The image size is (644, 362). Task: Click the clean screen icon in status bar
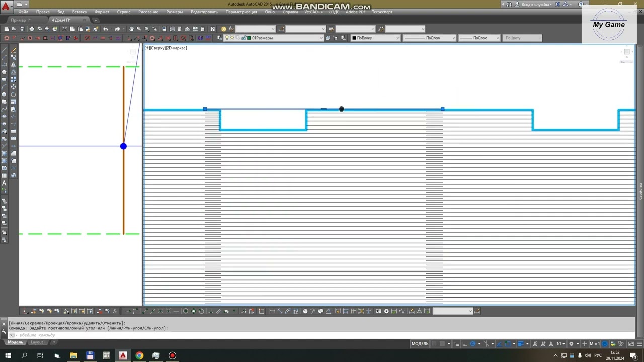631,344
